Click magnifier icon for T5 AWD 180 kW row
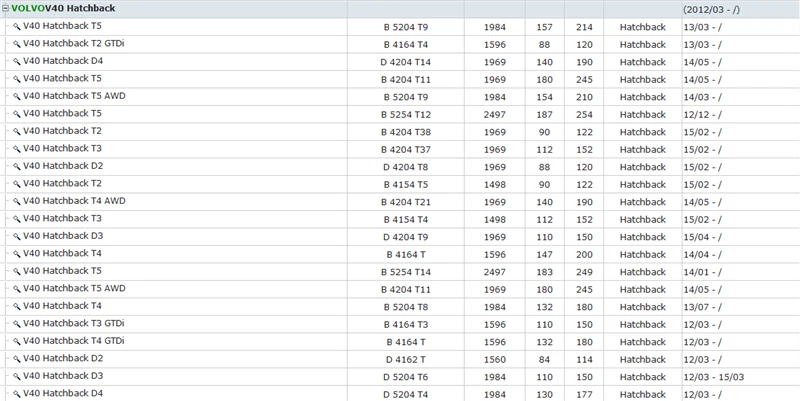 pyautogui.click(x=17, y=289)
